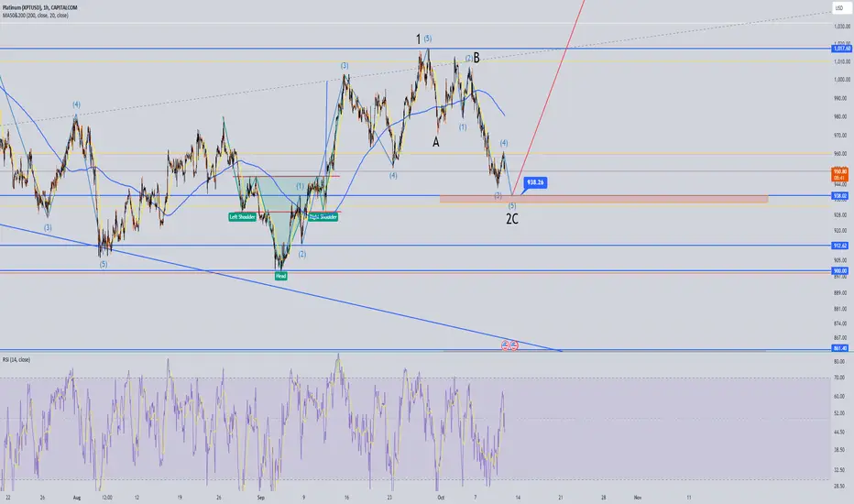Click the 1,017.60 price level label
854x504 pixels.
coord(841,49)
